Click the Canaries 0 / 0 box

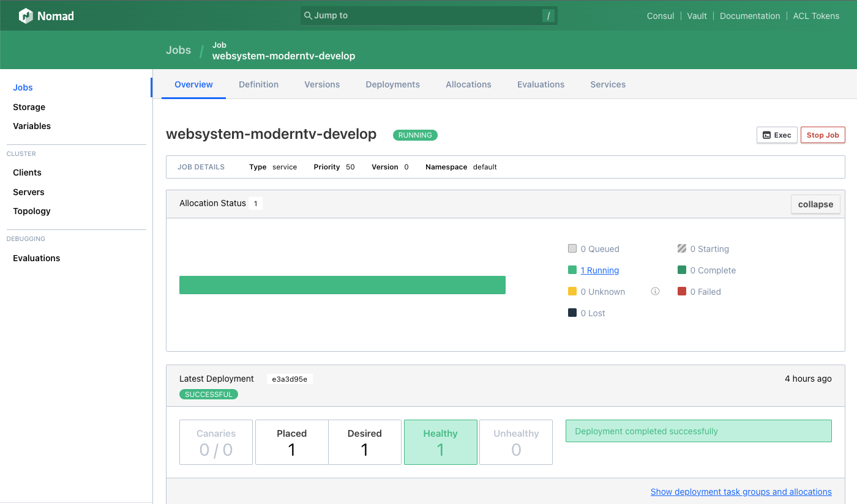216,442
